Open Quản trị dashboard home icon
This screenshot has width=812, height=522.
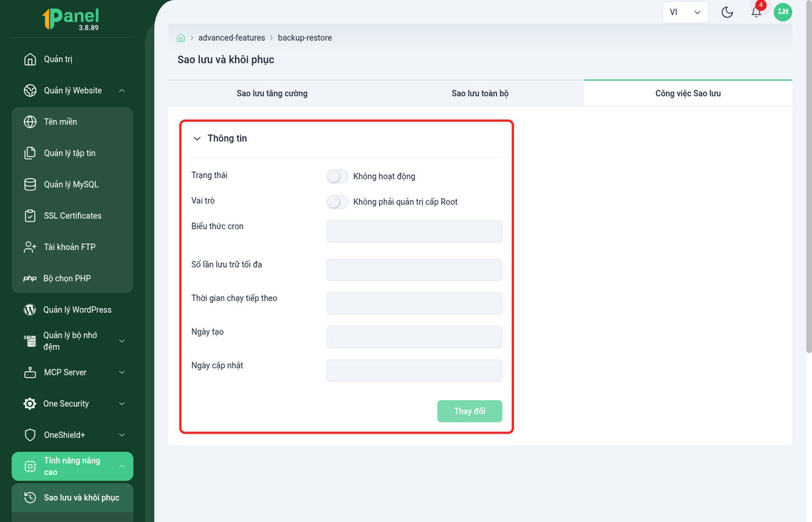30,59
